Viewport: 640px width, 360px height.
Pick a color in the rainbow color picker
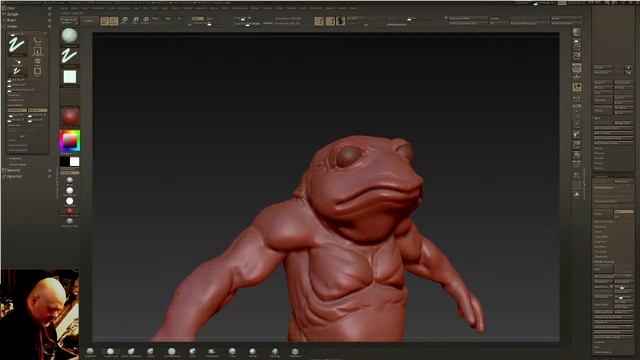click(x=69, y=141)
